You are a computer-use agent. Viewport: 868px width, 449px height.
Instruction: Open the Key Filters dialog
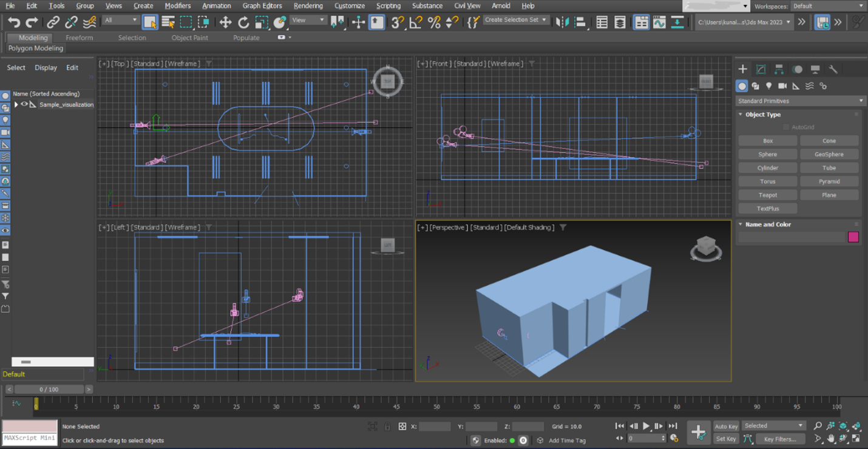point(781,439)
